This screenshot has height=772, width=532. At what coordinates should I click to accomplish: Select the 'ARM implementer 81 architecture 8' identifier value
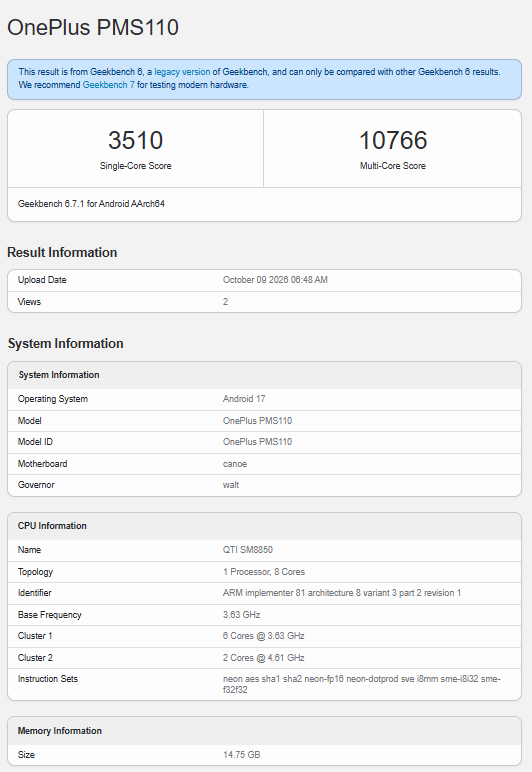pyautogui.click(x=342, y=593)
